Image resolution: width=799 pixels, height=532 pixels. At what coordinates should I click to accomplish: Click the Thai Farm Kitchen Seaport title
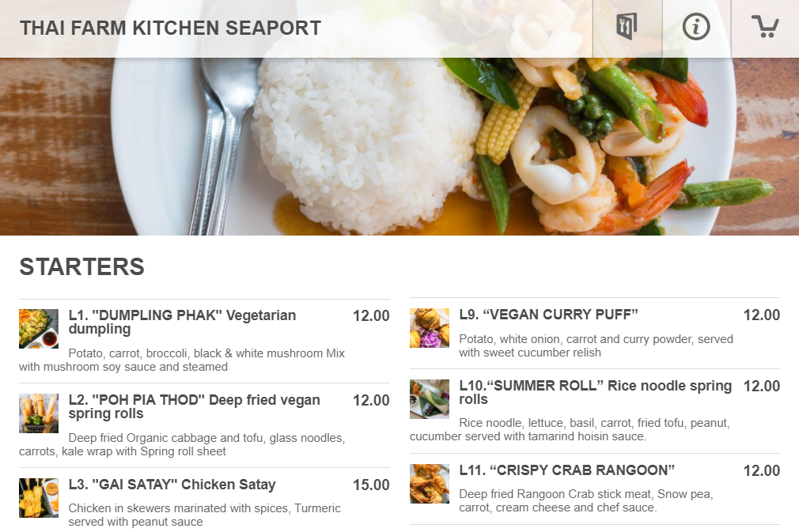(170, 28)
